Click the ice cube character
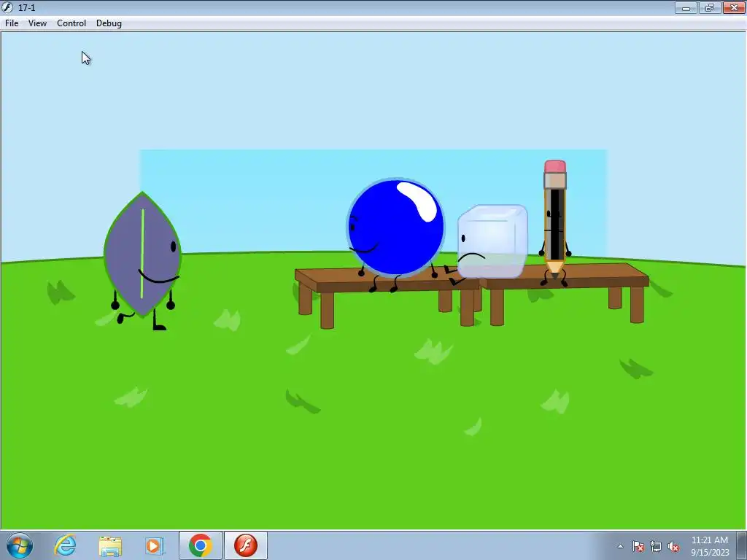Screen dimensions: 747x560 [492, 241]
